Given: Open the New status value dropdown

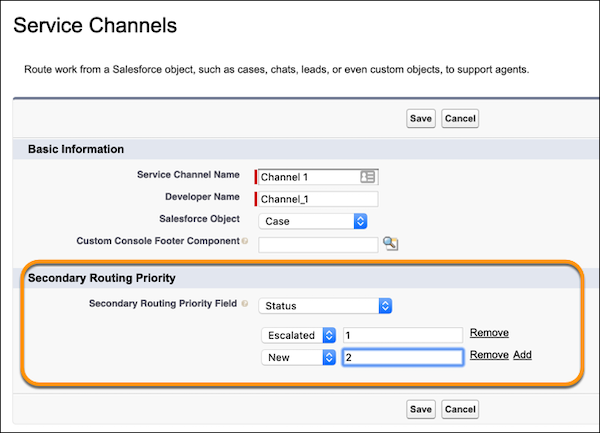Looking at the screenshot, I should [x=297, y=357].
